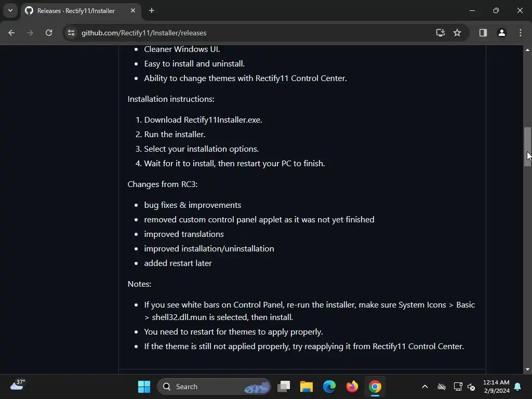Click 'If the theme is still not applied' note

(303, 347)
